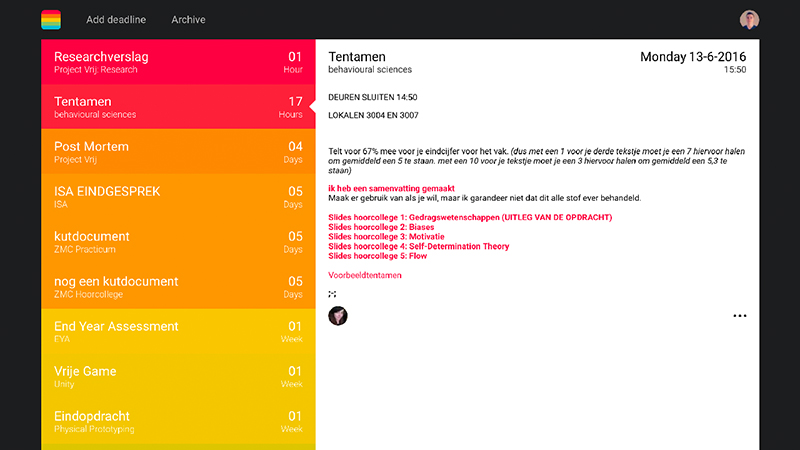This screenshot has width=800, height=450.
Task: Open the user profile avatar
Action: click(x=749, y=20)
